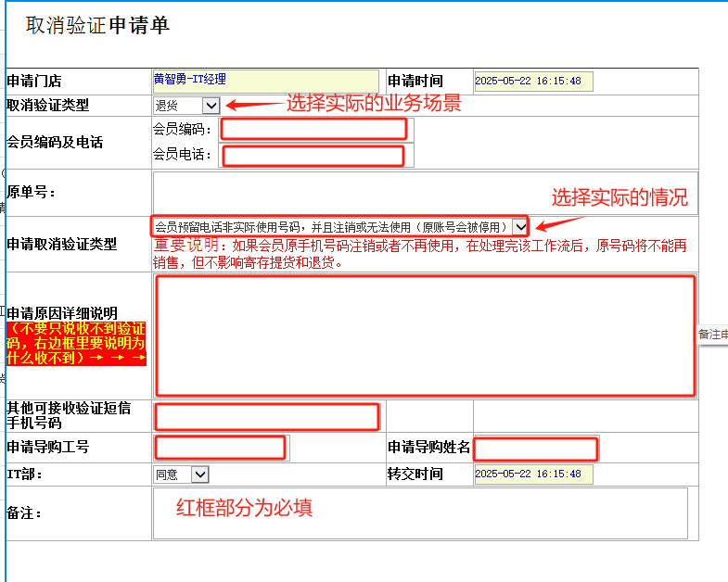Select the 申请门店 field with 黄智勇-IT经理
This screenshot has height=582, width=728.
point(266,81)
